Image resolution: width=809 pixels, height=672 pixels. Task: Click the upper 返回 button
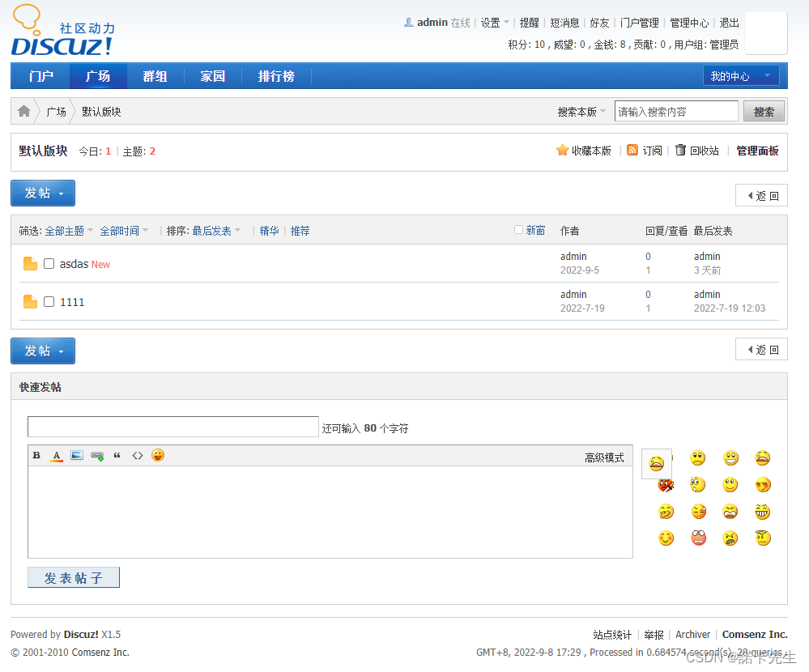(761, 195)
